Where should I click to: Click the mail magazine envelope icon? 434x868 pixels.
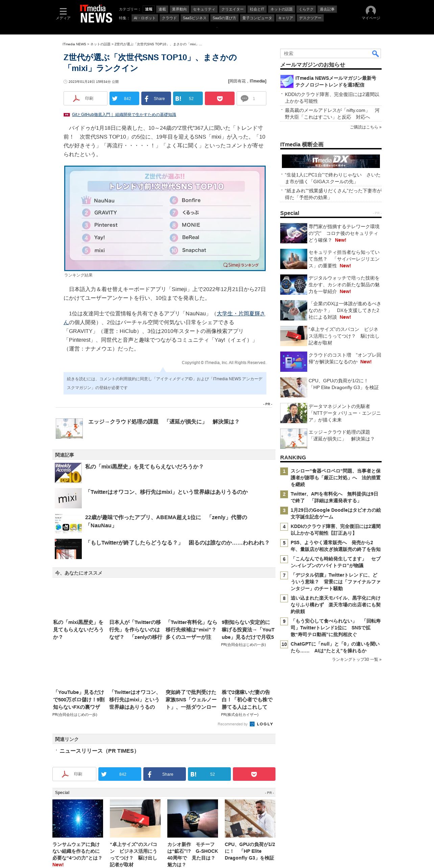(x=287, y=81)
